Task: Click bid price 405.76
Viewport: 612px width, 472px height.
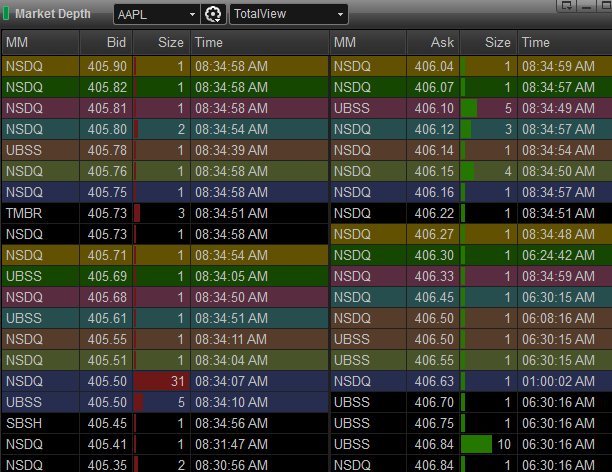Action: point(107,172)
